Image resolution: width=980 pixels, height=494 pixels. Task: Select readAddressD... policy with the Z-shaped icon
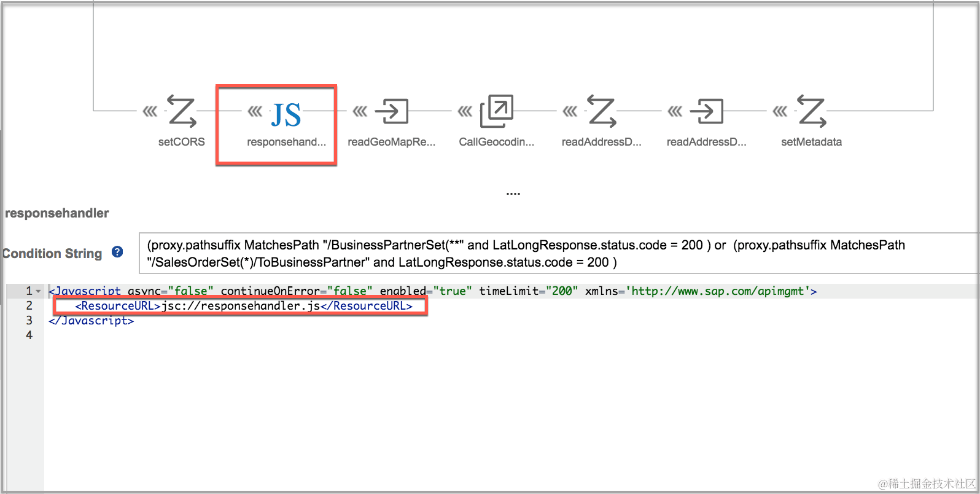coord(602,112)
